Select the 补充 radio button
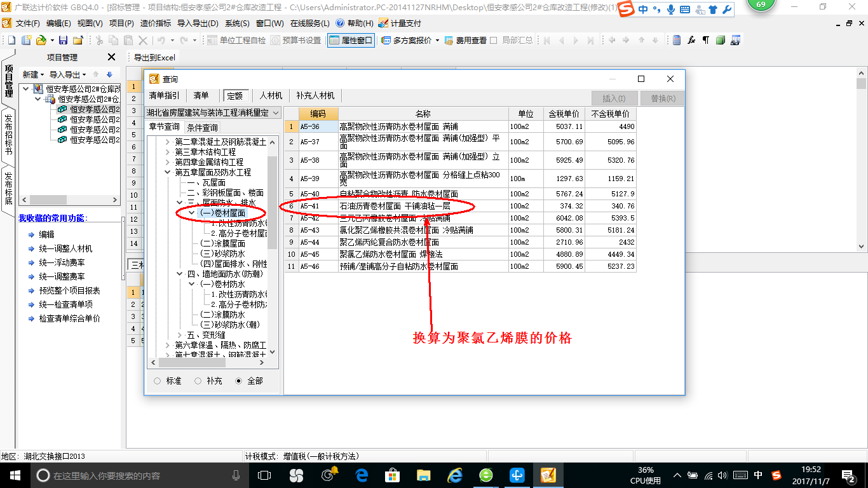 pos(198,381)
